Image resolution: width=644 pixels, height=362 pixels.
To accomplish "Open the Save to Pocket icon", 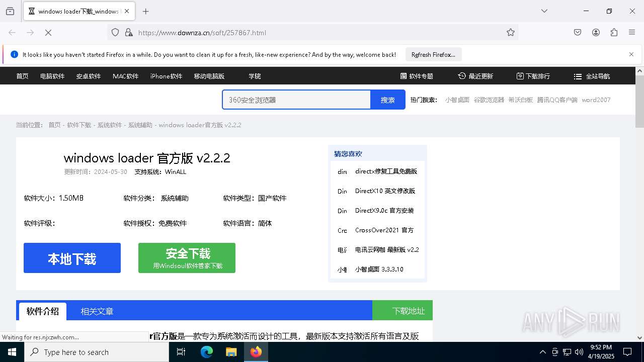I will tap(578, 33).
